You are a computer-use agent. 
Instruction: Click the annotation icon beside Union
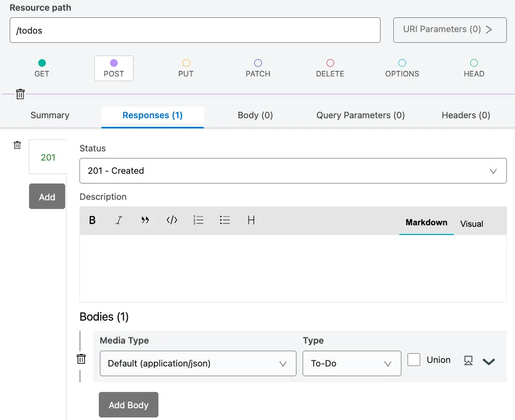[468, 360]
